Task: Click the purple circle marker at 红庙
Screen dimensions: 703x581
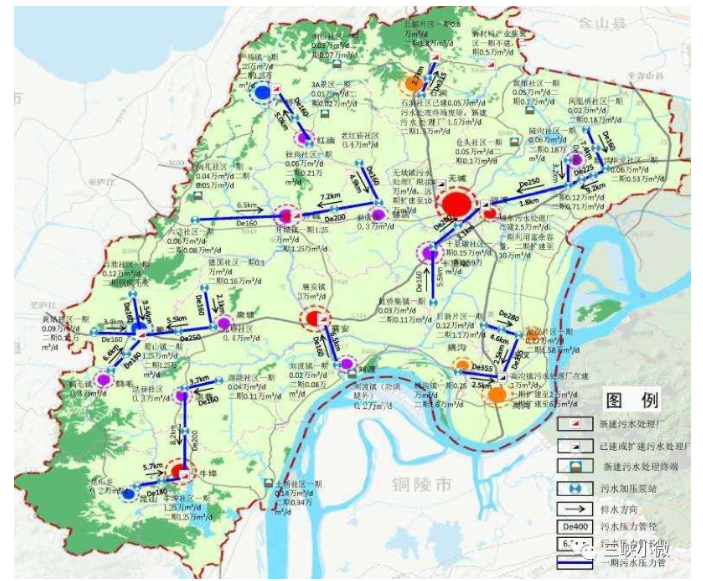Action: [x=303, y=137]
